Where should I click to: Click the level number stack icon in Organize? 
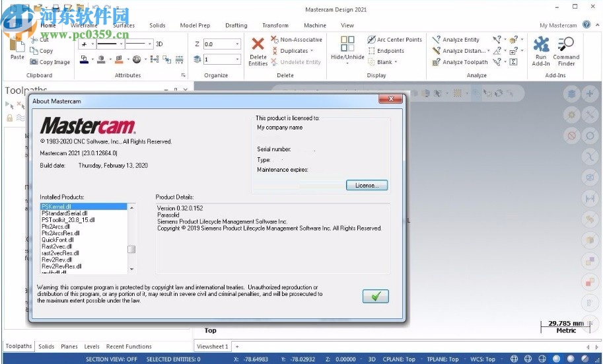tap(197, 59)
